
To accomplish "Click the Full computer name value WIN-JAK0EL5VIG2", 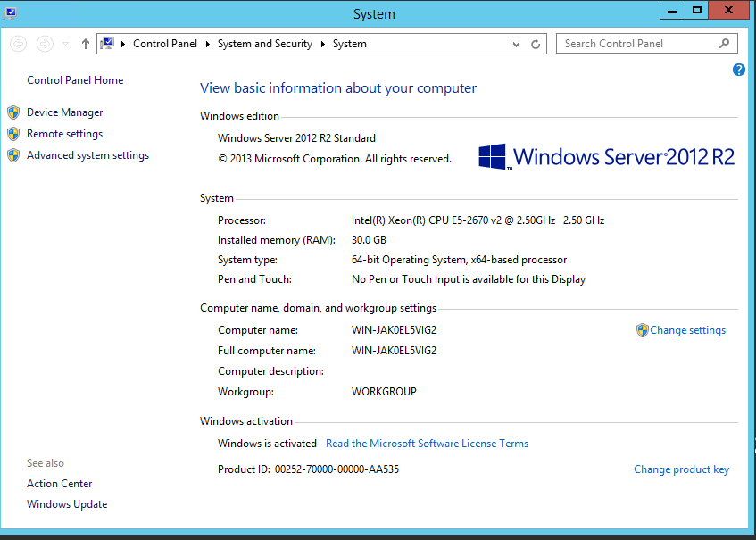I will click(394, 351).
